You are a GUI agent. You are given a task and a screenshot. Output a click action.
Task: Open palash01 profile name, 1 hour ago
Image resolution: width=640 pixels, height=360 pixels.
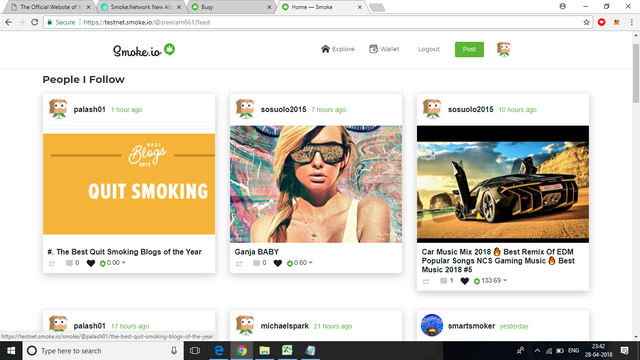click(x=89, y=109)
